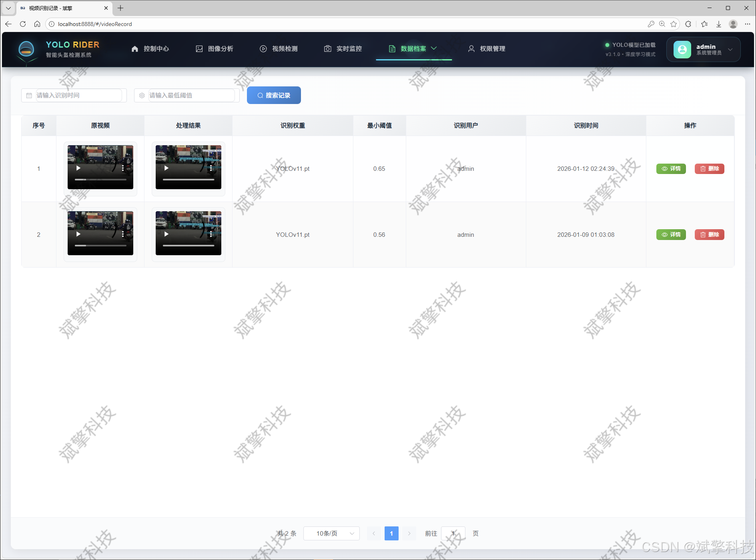Open the 10条/页 page size dropdown
This screenshot has width=756, height=560.
click(x=331, y=533)
